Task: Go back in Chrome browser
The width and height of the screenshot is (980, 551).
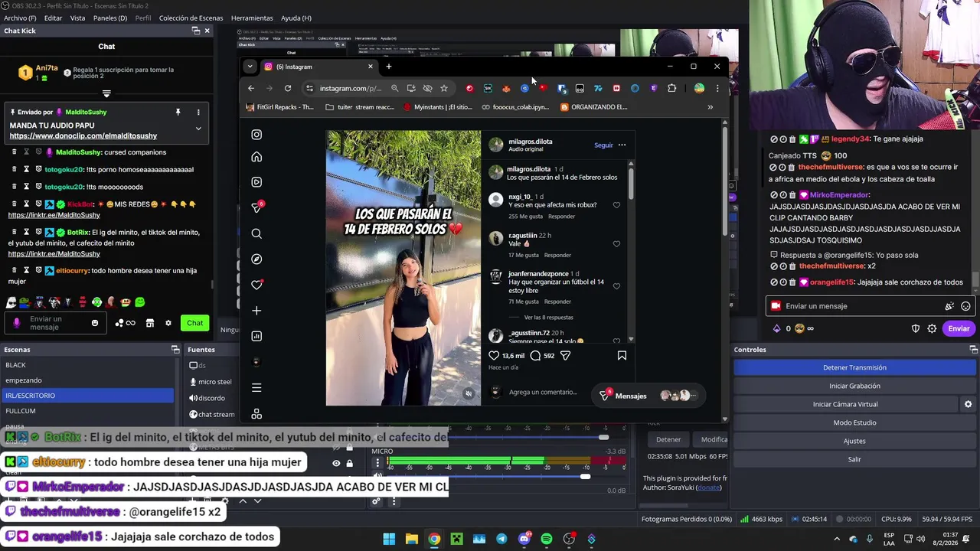Action: (x=251, y=88)
